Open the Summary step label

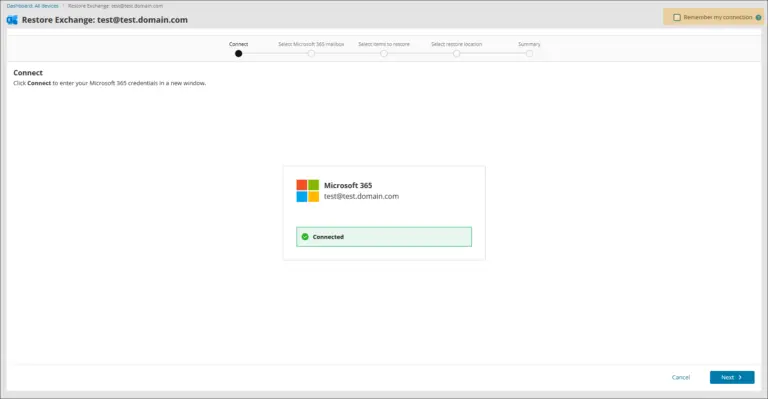(529, 44)
